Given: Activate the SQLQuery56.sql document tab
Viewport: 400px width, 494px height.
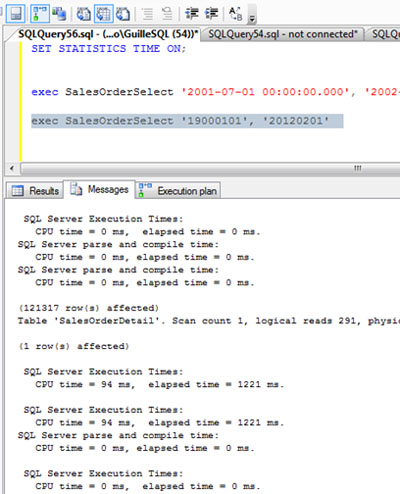Looking at the screenshot, I should (107, 34).
